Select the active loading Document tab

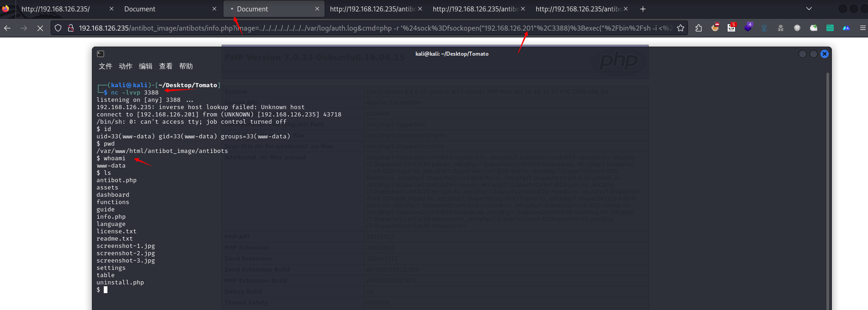(x=273, y=9)
